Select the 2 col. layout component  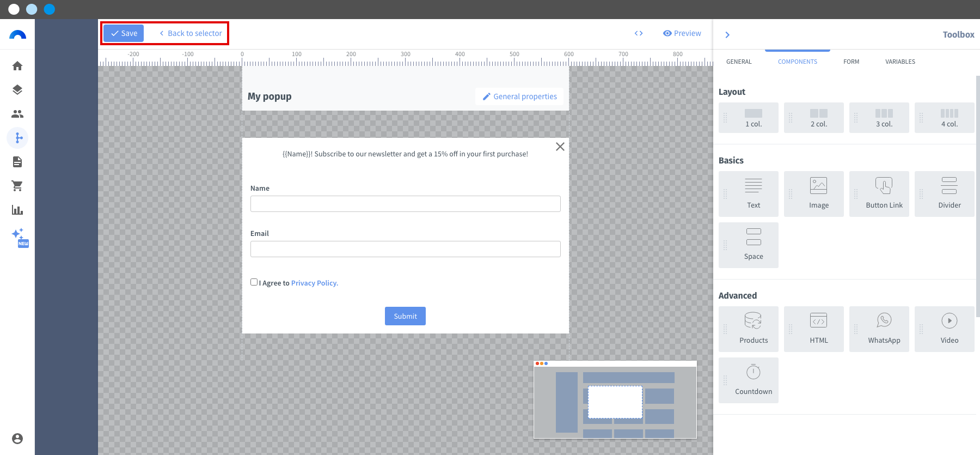814,118
